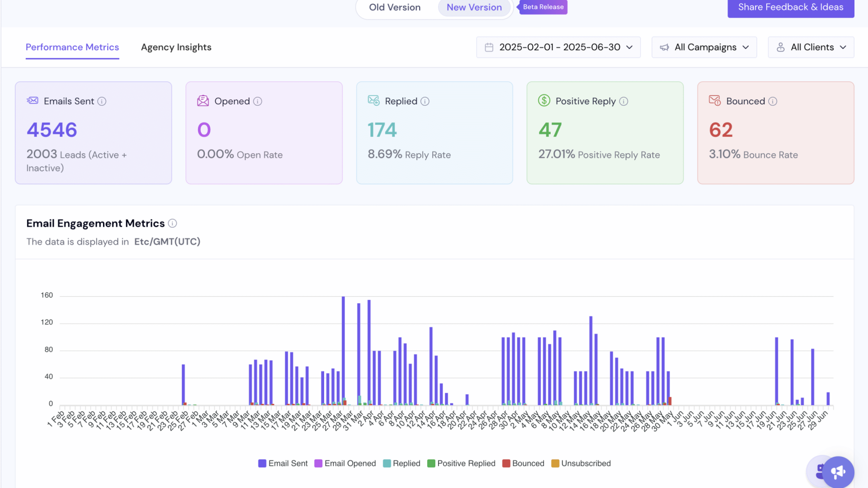Click info icon beside Opened metric
The width and height of the screenshot is (868, 488).
[257, 101]
